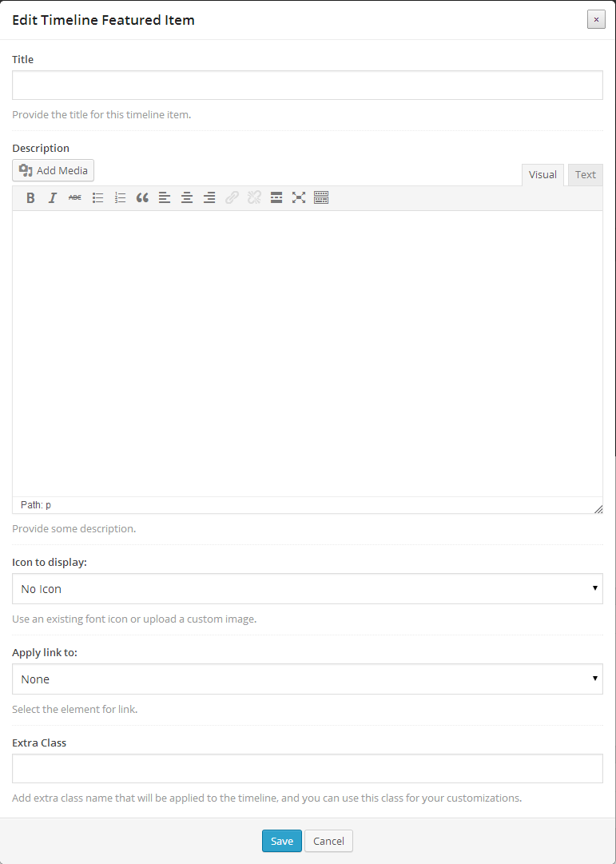Show the kitchen sink toolbar toggle

pos(321,197)
